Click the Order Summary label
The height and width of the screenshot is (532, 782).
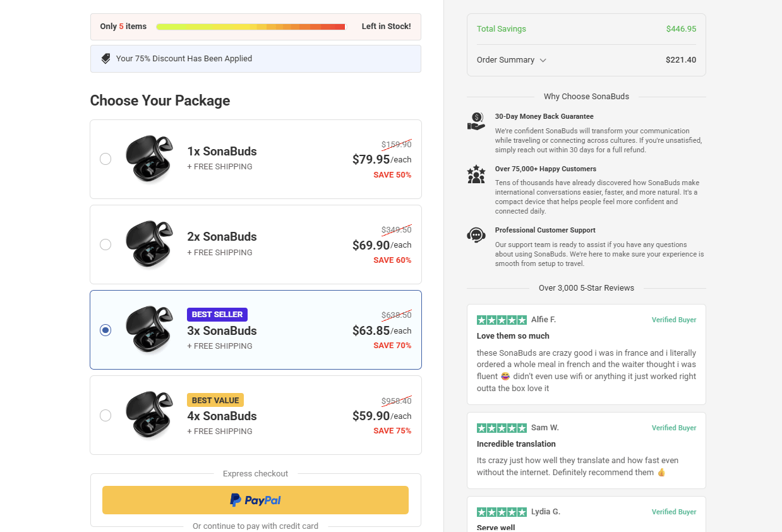click(505, 60)
